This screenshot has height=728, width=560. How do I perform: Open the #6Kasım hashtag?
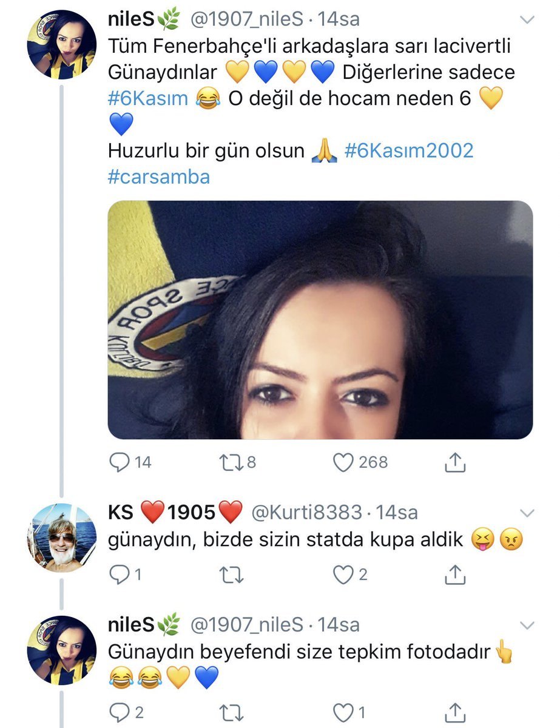148,99
